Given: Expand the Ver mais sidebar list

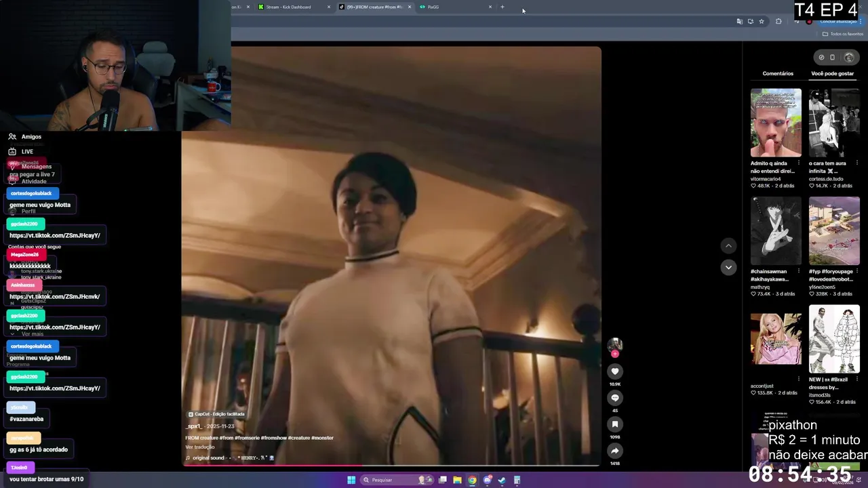Looking at the screenshot, I should coord(27,334).
